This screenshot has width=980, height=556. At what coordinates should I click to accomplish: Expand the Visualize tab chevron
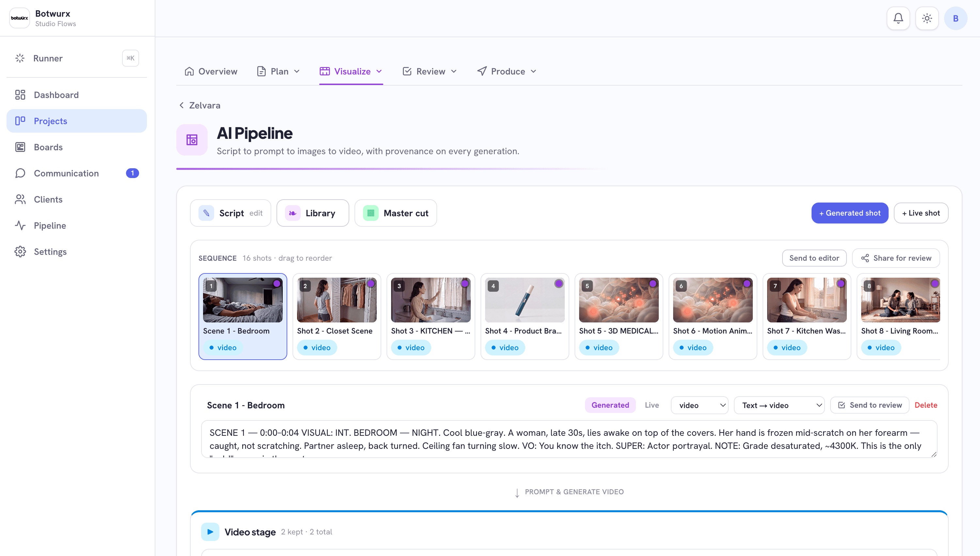point(379,72)
